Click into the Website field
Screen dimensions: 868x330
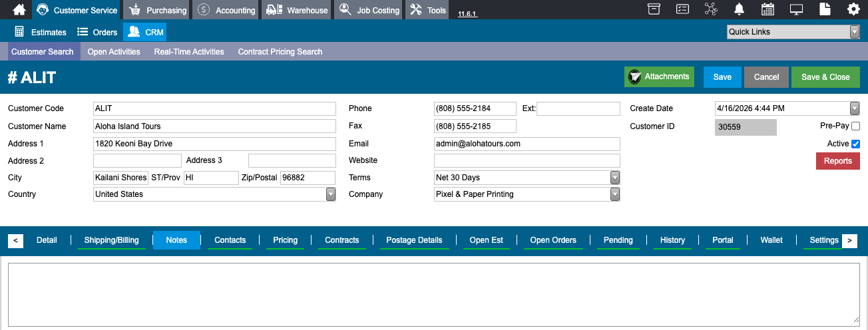[527, 160]
